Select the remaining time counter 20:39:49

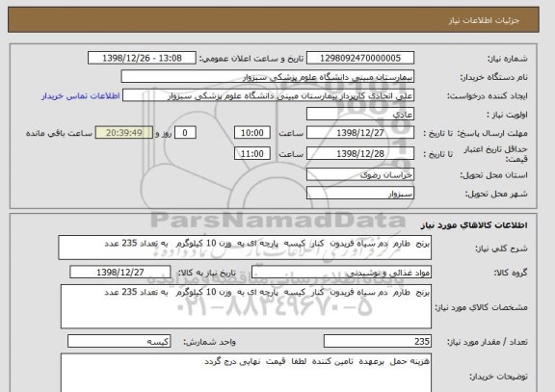pyautogui.click(x=124, y=133)
